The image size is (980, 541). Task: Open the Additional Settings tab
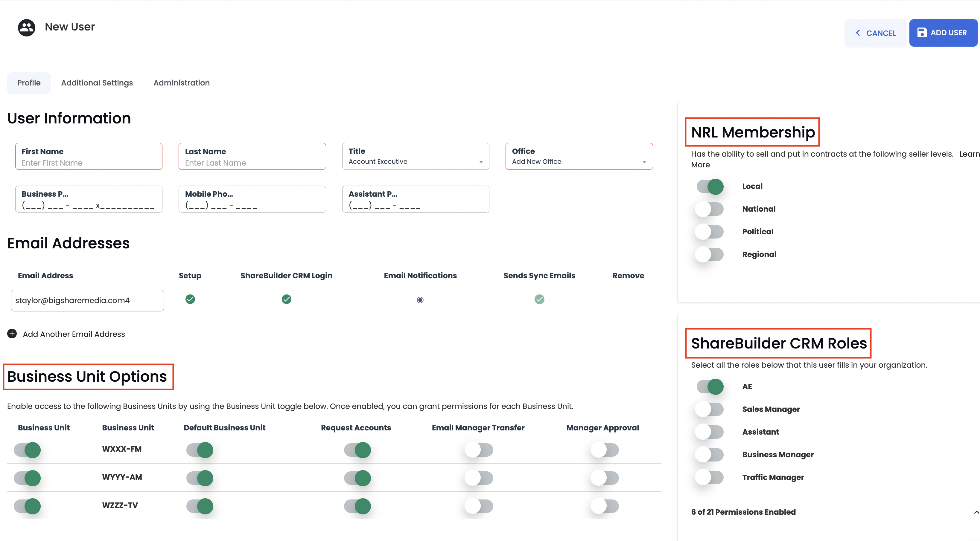pyautogui.click(x=97, y=83)
